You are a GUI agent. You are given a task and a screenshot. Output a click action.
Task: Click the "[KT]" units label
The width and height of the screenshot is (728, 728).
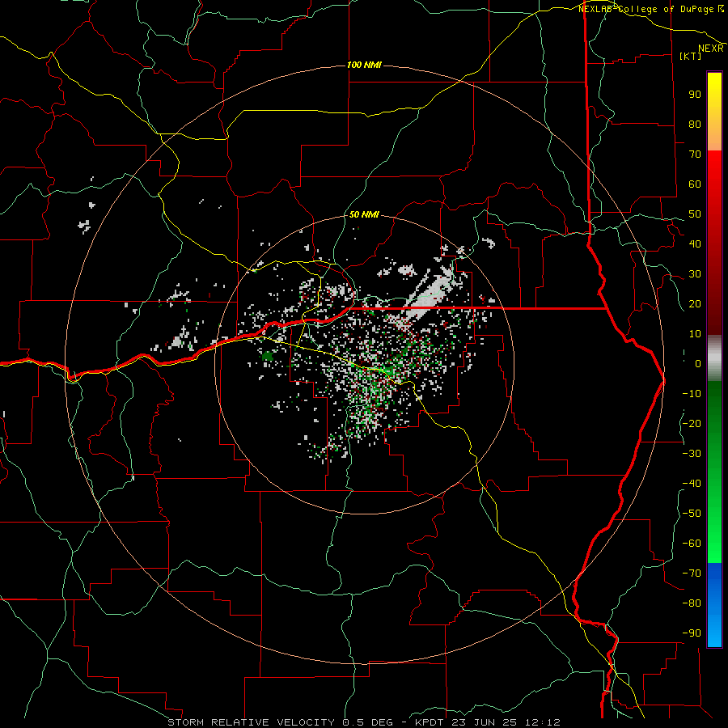point(691,56)
